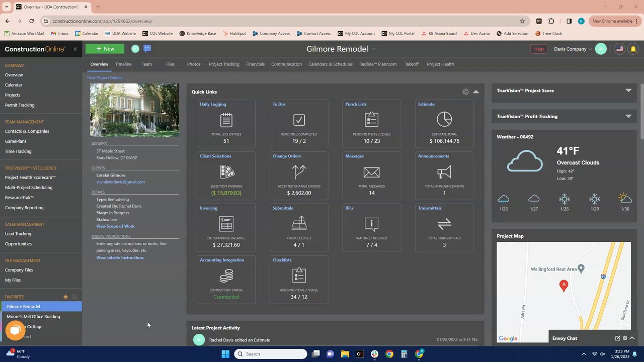
Task: Select Moore's Mill Office Building favorite
Action: point(33,317)
